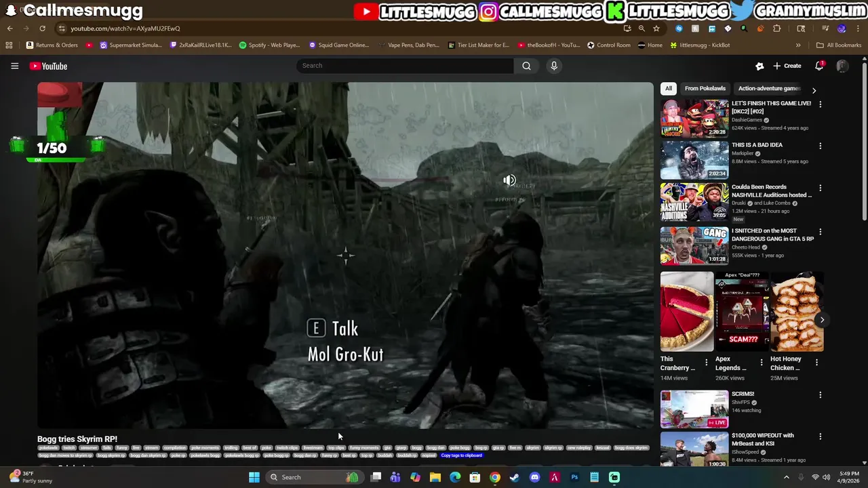Open I SNITCHED on the MOST DANGEROUS GANG video

click(694, 245)
